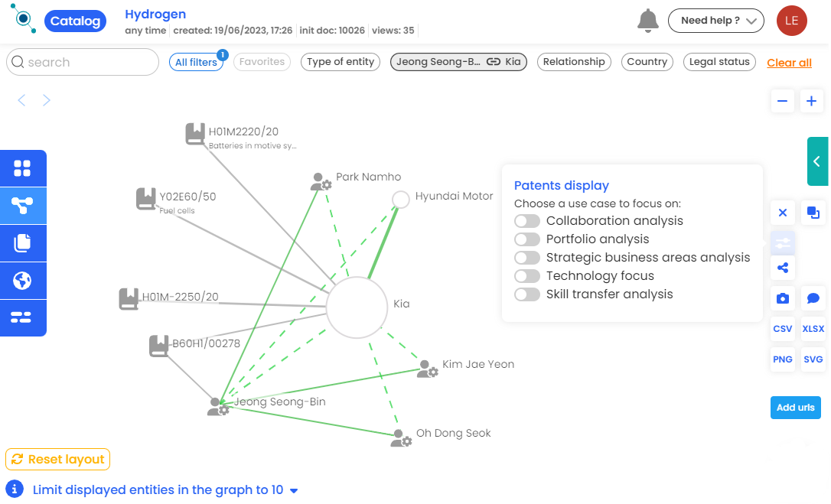Open the documents view in sidebar

click(23, 243)
